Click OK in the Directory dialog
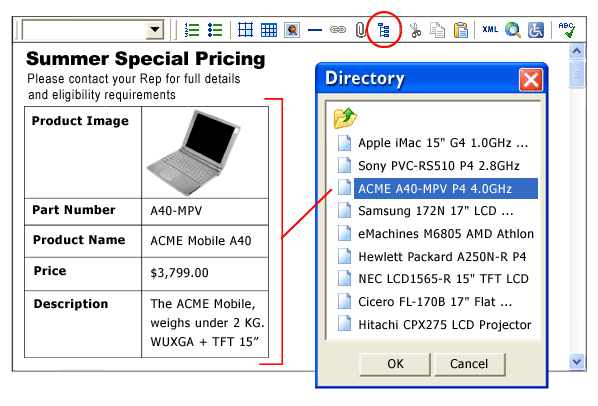The width and height of the screenshot is (598, 406). point(395,364)
